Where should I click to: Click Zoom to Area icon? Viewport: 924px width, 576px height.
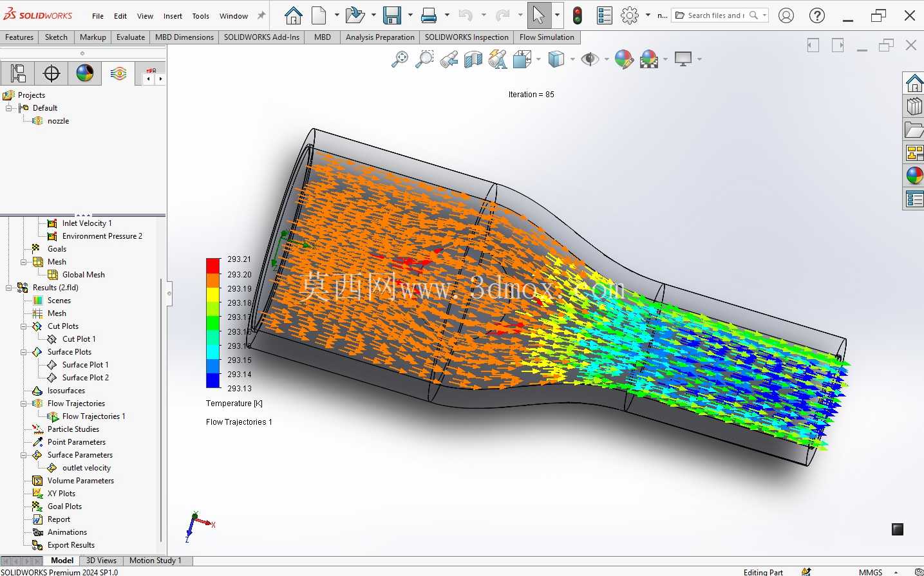click(x=424, y=59)
